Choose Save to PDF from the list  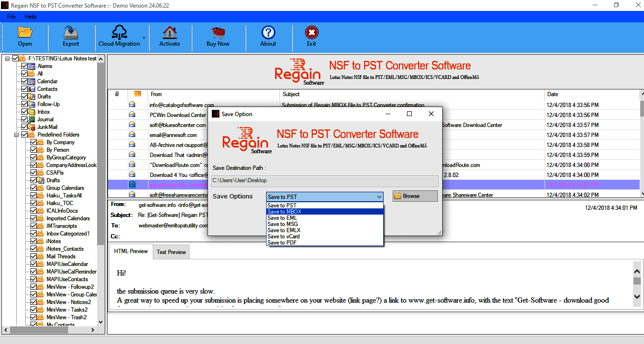coord(325,243)
